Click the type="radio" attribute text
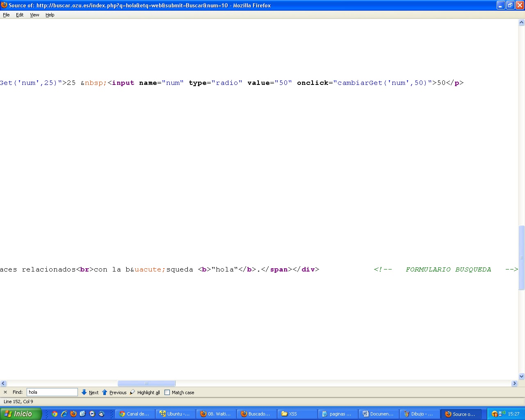Viewport: 525px width, 420px height. [215, 83]
